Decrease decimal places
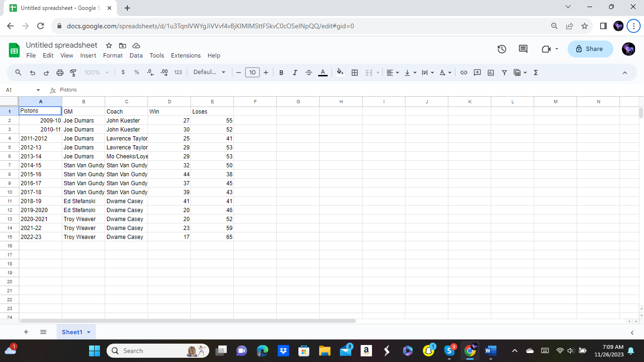 tap(150, 73)
